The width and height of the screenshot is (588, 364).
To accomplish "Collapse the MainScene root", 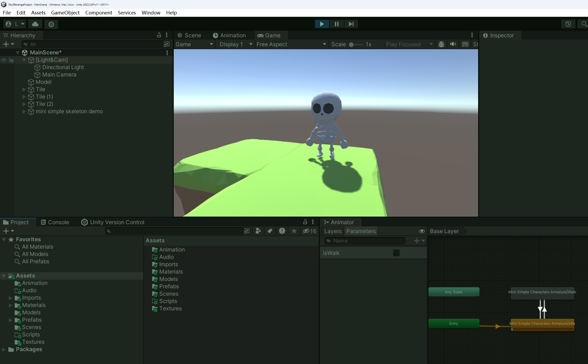I will [x=18, y=53].
